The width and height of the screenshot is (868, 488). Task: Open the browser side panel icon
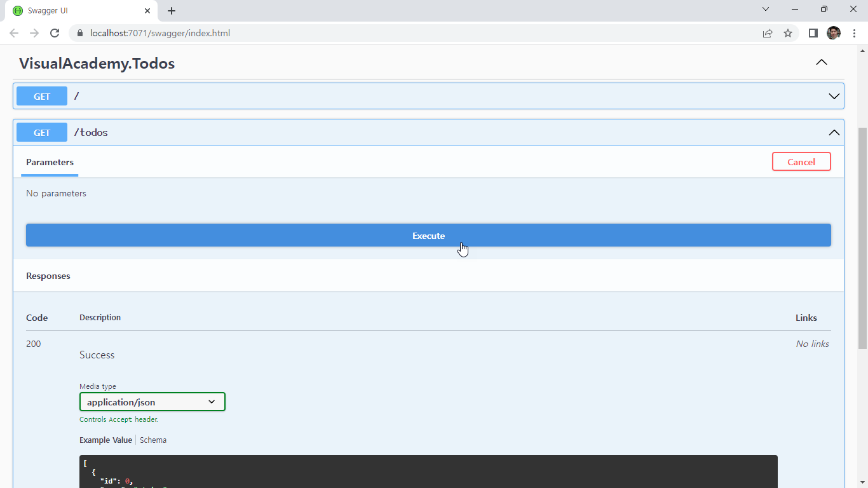click(x=813, y=33)
